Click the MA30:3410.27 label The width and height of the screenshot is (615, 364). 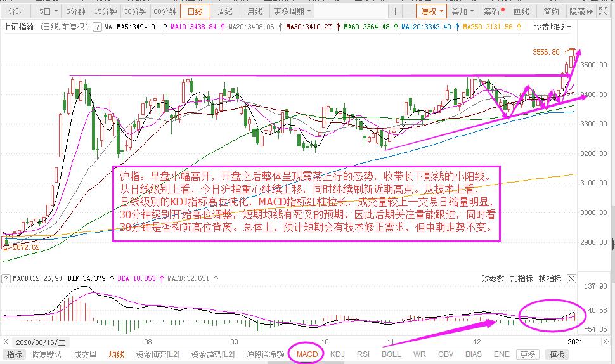[x=309, y=27]
